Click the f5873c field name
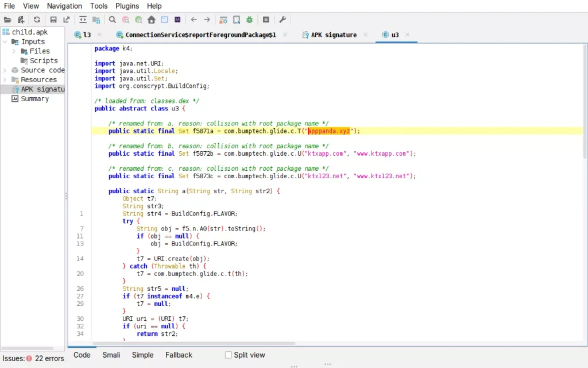This screenshot has height=368, width=588. click(x=203, y=176)
